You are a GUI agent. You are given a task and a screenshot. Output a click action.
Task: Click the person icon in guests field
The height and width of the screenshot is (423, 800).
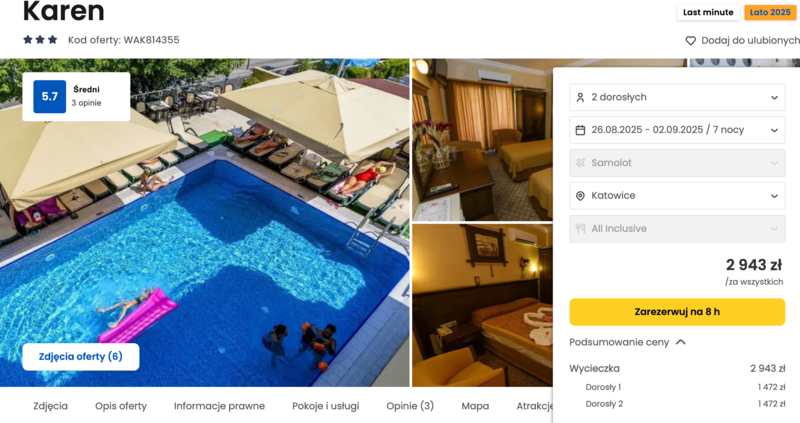(x=580, y=97)
